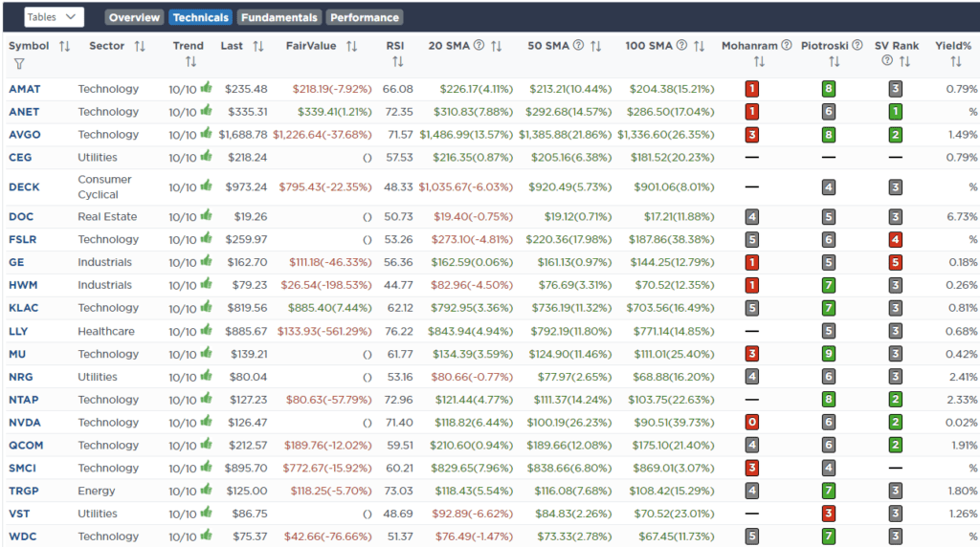Sort by FairValue column arrows
Viewport: 980px width, 547px height.
(352, 46)
